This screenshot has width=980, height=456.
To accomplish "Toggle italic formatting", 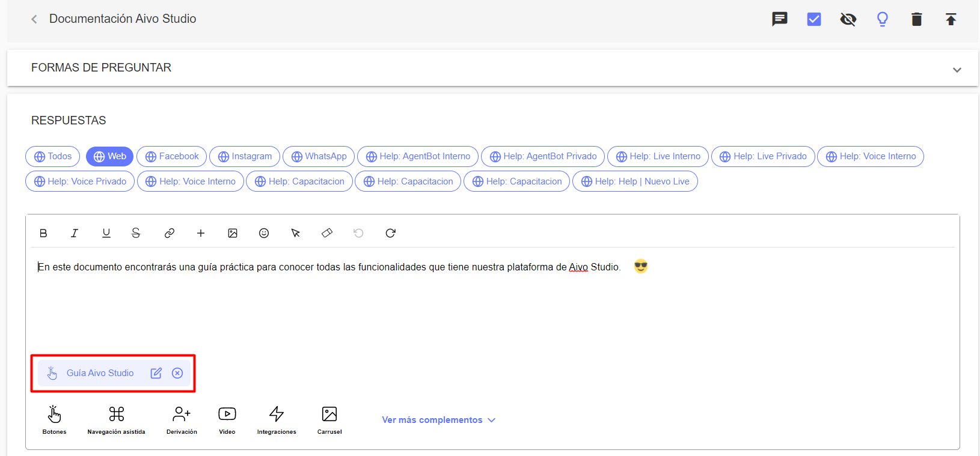I will [x=75, y=233].
